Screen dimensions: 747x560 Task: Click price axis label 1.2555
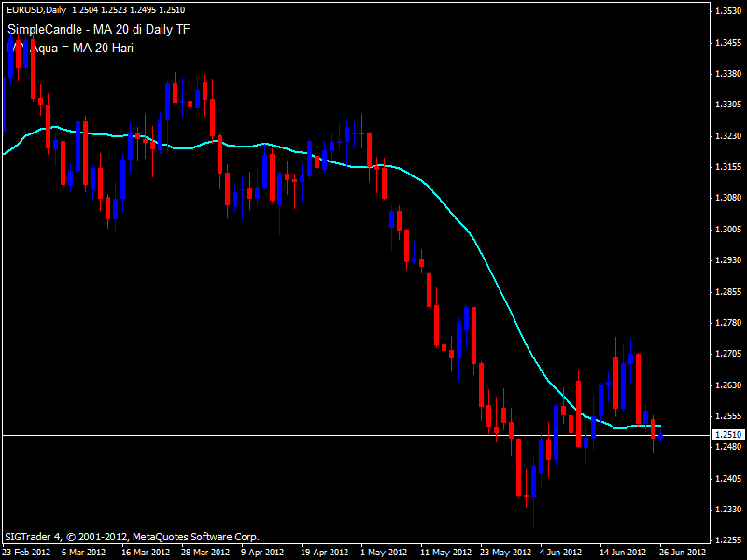pos(728,416)
